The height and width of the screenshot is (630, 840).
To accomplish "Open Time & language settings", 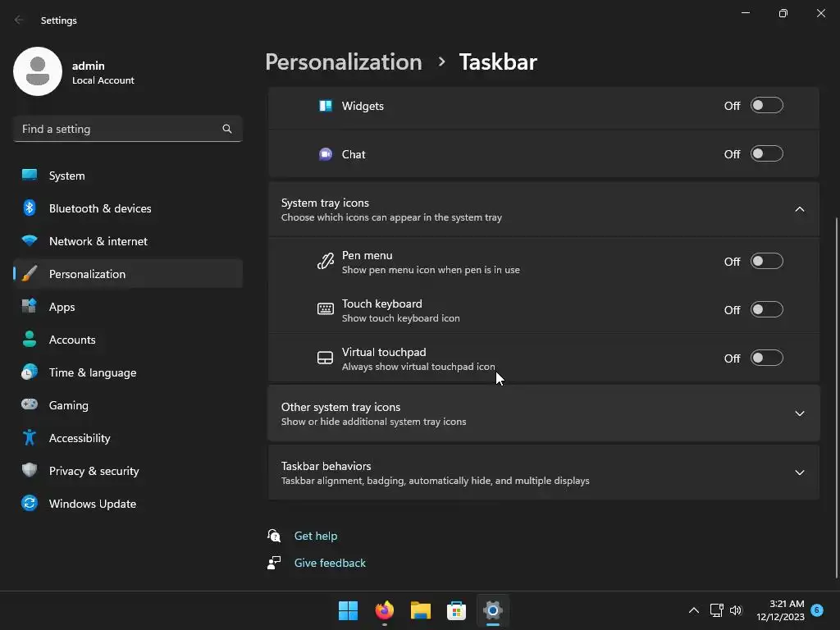I will 128,372.
